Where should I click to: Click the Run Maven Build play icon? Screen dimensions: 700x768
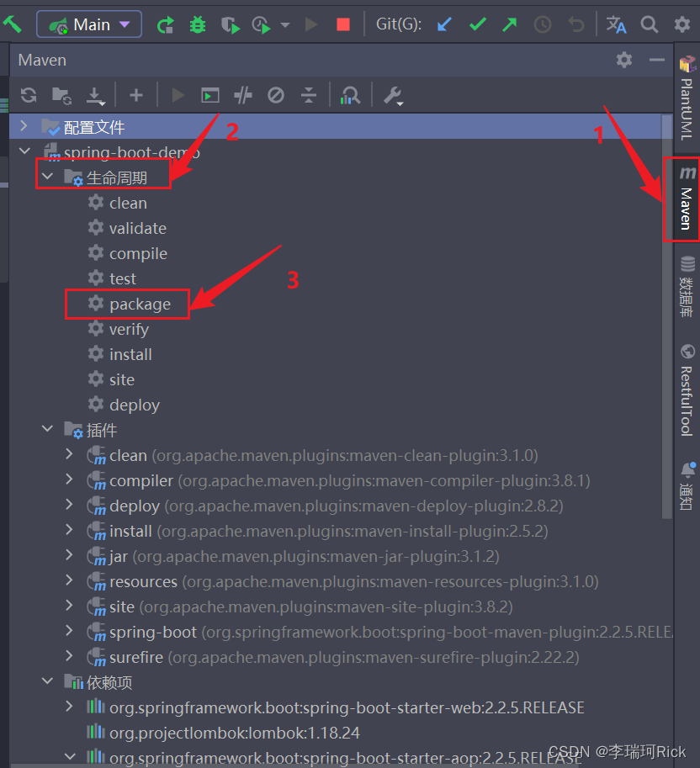(178, 95)
